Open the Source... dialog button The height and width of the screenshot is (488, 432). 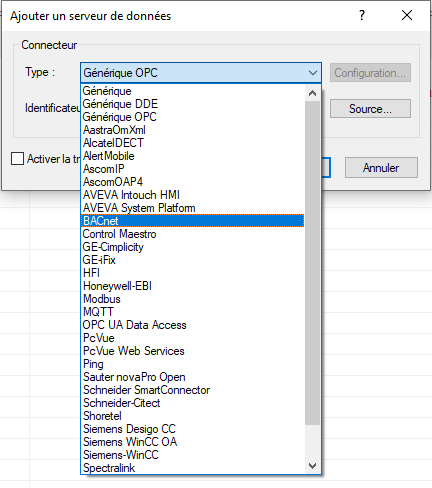[370, 109]
